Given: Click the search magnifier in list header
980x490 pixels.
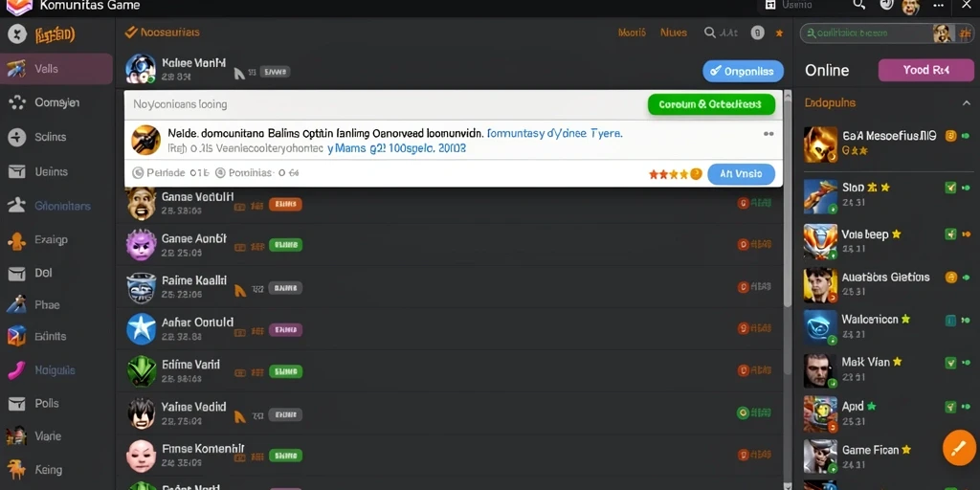Looking at the screenshot, I should point(710,33).
